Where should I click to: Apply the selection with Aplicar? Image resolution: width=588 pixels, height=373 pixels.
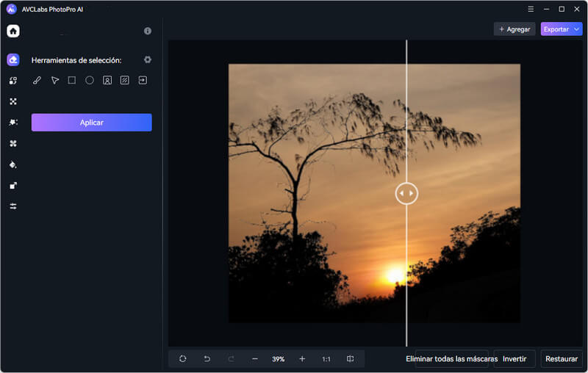(91, 123)
